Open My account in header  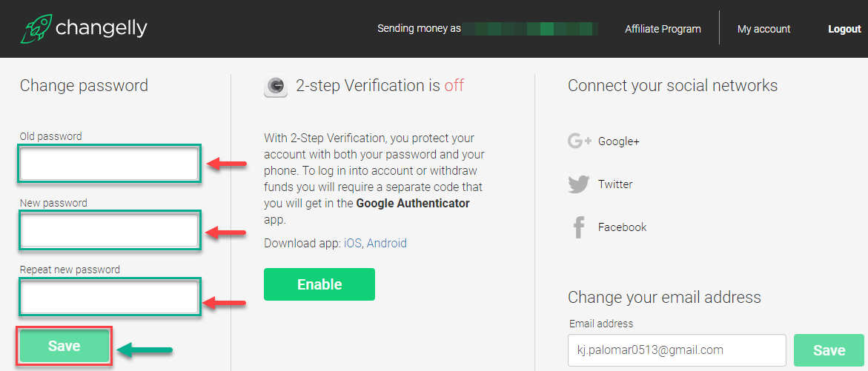[x=763, y=29]
